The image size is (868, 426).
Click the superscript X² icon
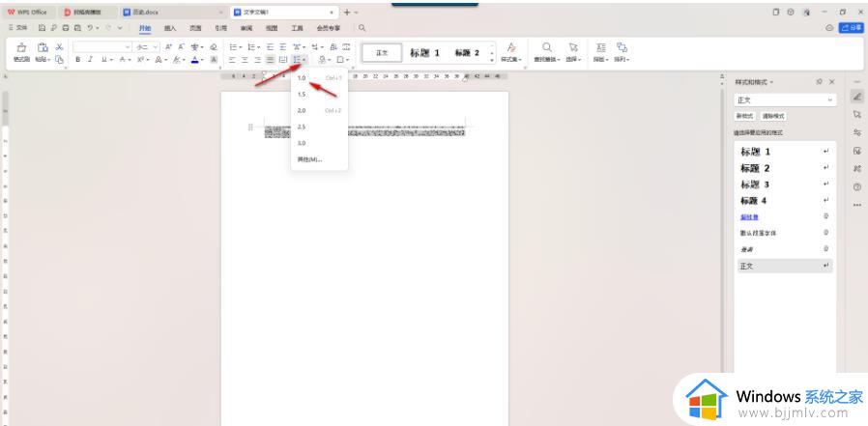[x=140, y=59]
